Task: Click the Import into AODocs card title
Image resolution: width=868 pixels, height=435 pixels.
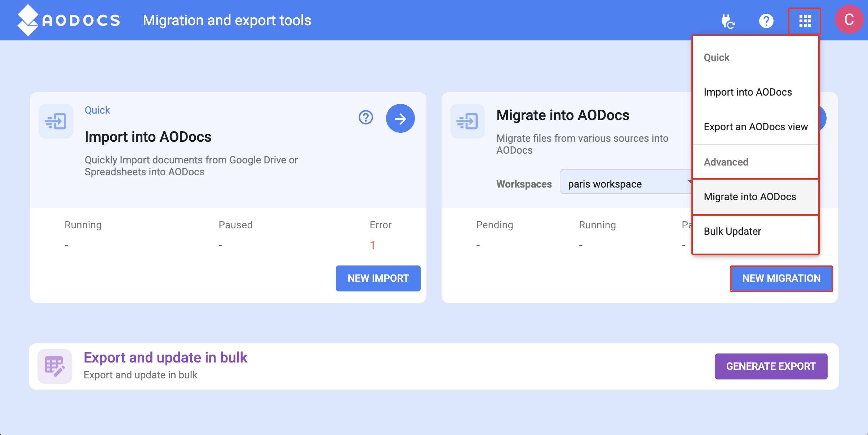Action: [148, 137]
